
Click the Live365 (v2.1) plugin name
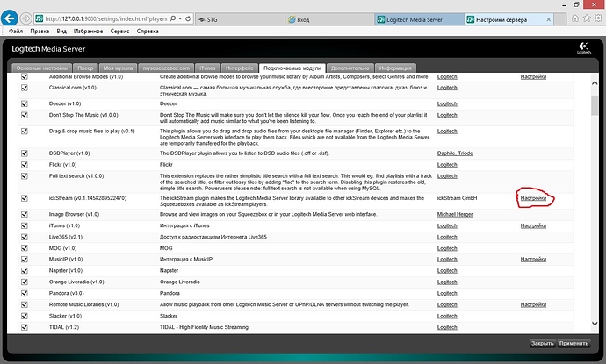66,237
